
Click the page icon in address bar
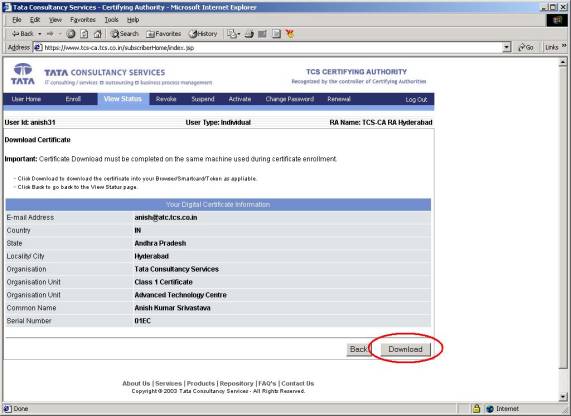(x=38, y=47)
